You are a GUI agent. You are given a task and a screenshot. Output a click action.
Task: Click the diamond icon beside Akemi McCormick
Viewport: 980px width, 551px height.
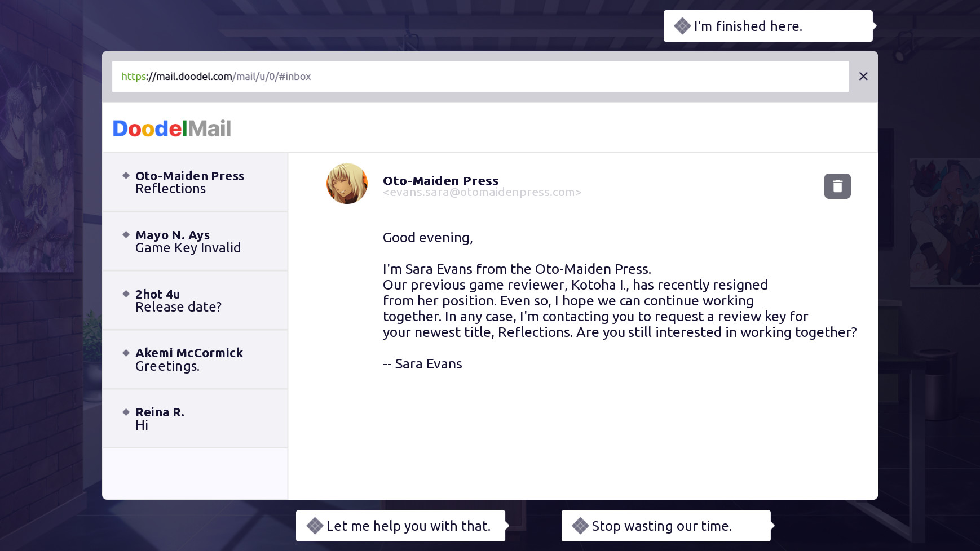125,353
